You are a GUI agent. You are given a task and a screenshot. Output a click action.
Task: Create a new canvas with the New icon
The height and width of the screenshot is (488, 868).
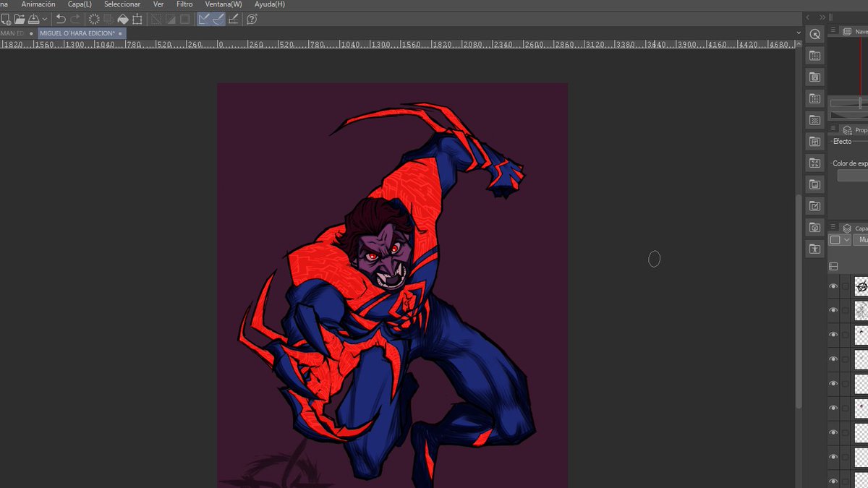[x=7, y=20]
